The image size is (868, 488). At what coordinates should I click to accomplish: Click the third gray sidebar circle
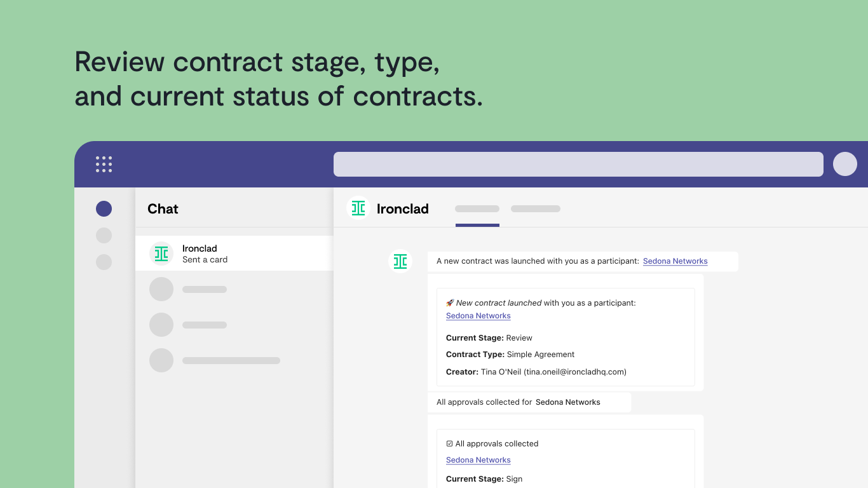(104, 262)
